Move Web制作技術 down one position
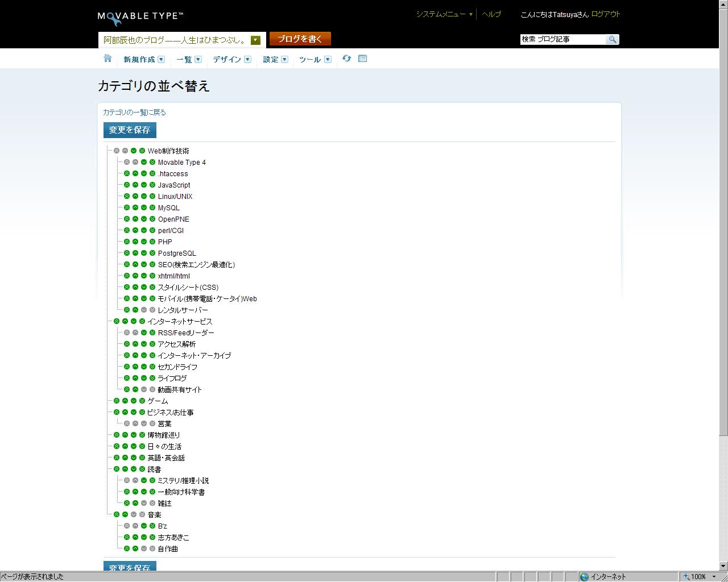Viewport: 728px width, 582px height. coord(134,151)
